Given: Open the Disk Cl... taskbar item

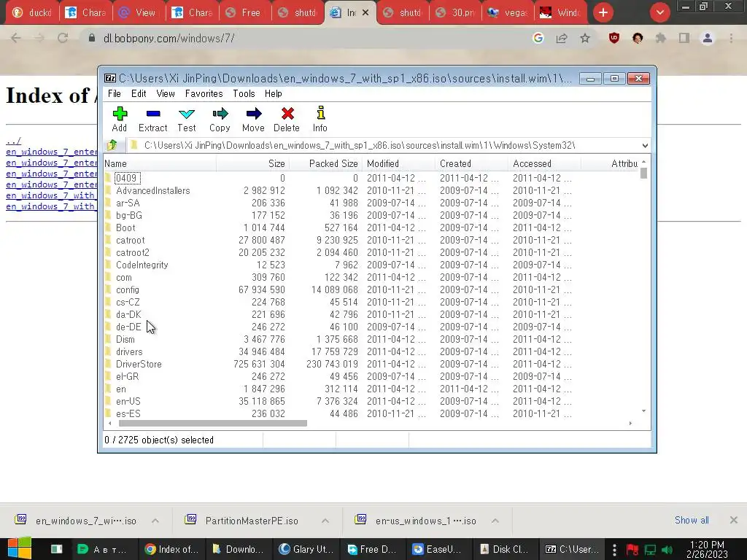Looking at the screenshot, I should (506, 549).
